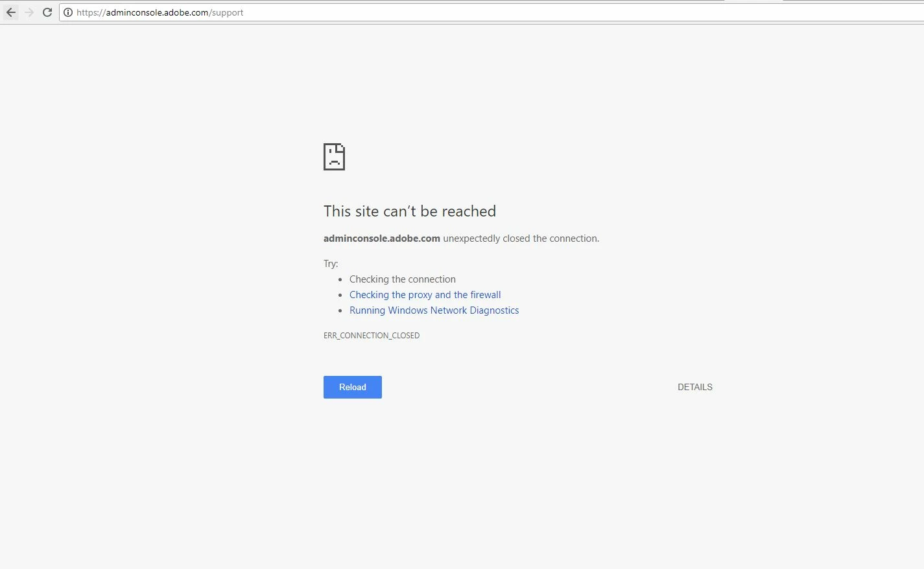
Task: Open "Checking the proxy and the firewall" link
Action: (x=425, y=295)
